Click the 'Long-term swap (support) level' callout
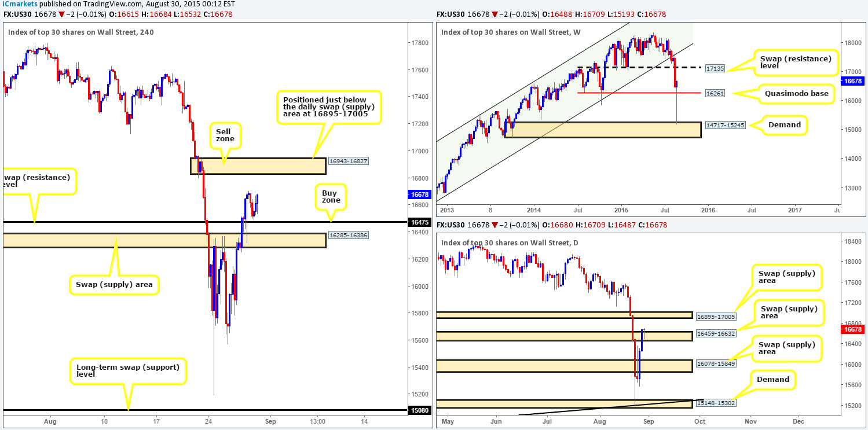 click(x=128, y=370)
